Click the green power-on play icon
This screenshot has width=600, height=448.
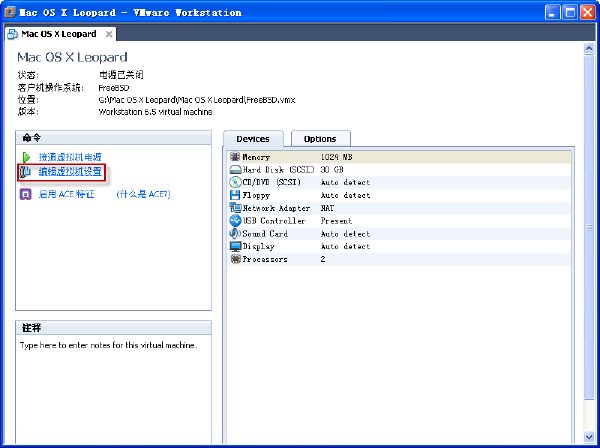pyautogui.click(x=26, y=157)
